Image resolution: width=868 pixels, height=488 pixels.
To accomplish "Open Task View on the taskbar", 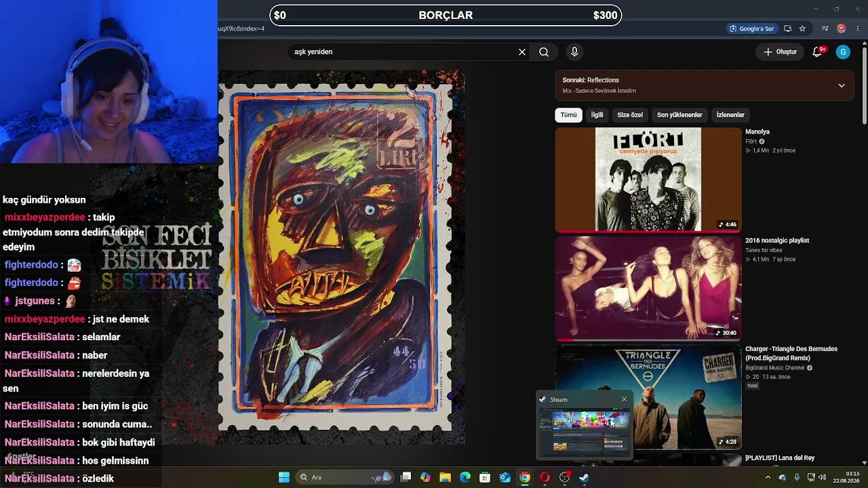I will click(x=406, y=477).
